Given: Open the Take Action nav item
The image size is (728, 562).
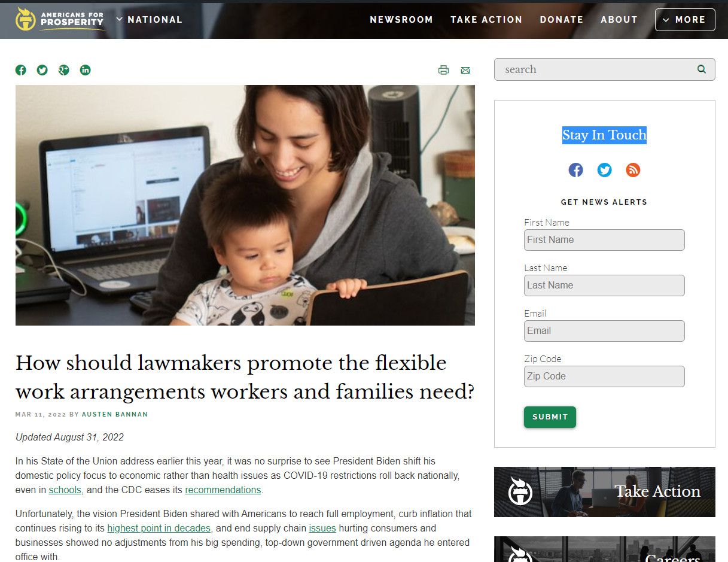Looking at the screenshot, I should [486, 20].
